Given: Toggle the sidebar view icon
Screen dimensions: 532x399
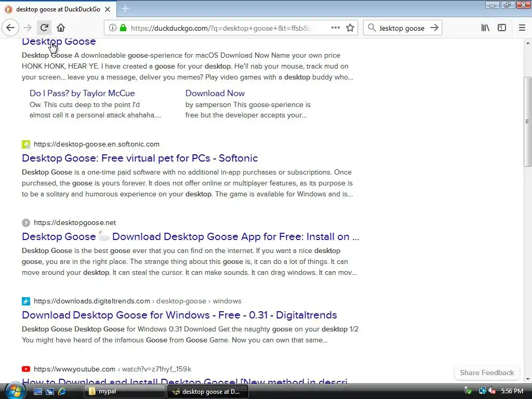Looking at the screenshot, I should (x=502, y=28).
